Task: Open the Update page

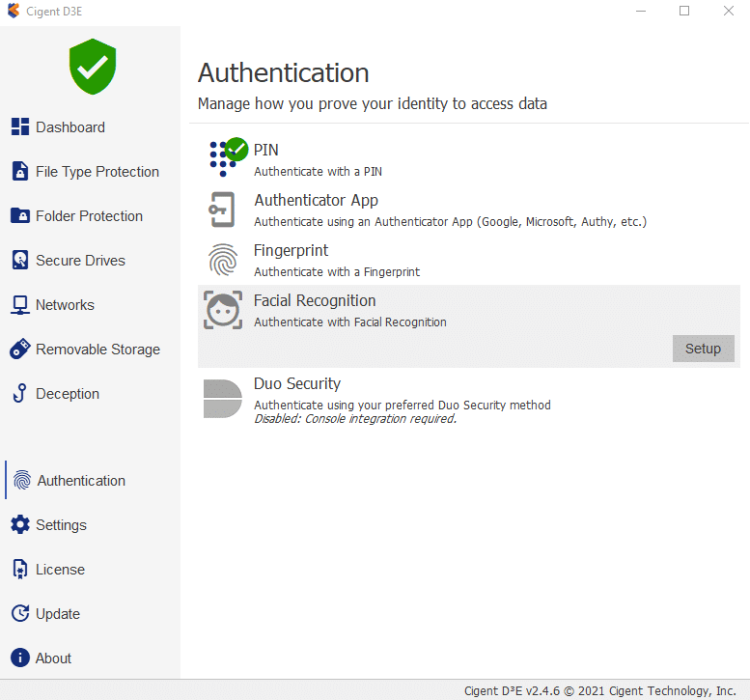Action: (x=58, y=614)
